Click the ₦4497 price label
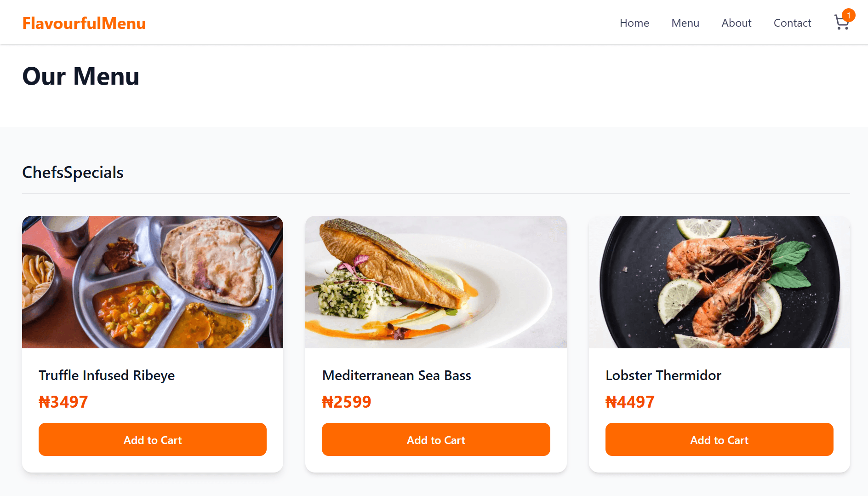Screen dimensions: 868x496 tap(630, 402)
